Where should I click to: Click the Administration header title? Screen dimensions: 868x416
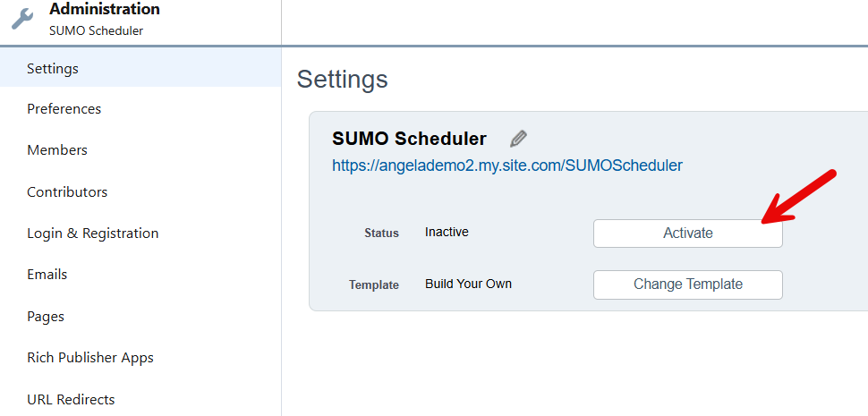tap(105, 10)
